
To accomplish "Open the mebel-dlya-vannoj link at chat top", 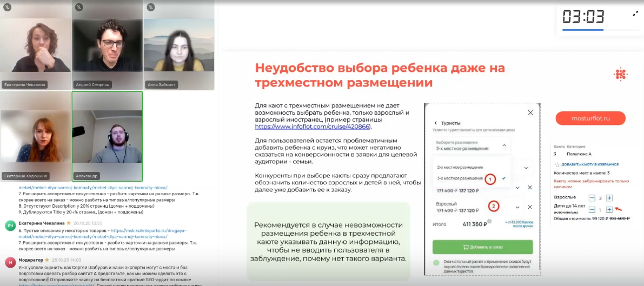I will click(93, 187).
